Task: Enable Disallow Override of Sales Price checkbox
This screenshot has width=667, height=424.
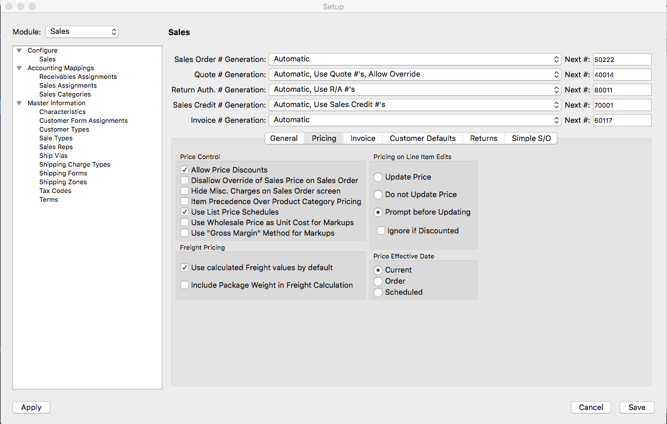Action: 185,180
